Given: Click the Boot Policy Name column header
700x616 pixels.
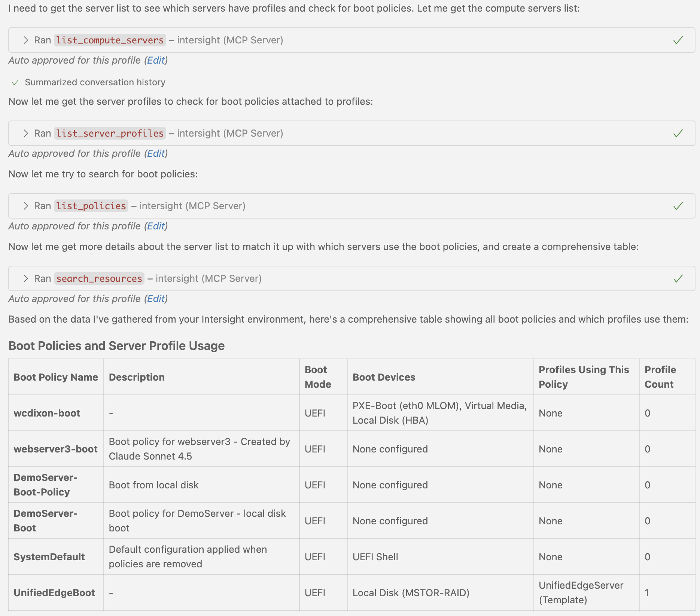Looking at the screenshot, I should [x=55, y=377].
